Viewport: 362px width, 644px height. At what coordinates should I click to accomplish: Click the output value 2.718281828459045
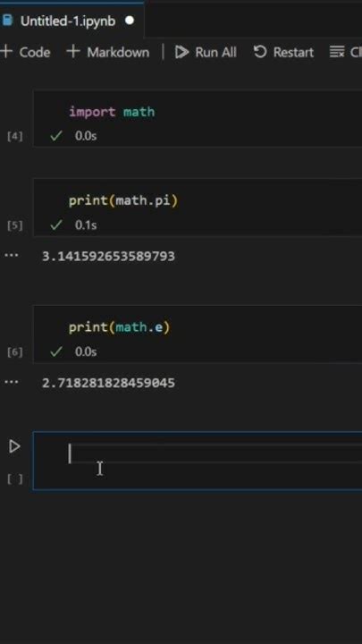pos(108,383)
